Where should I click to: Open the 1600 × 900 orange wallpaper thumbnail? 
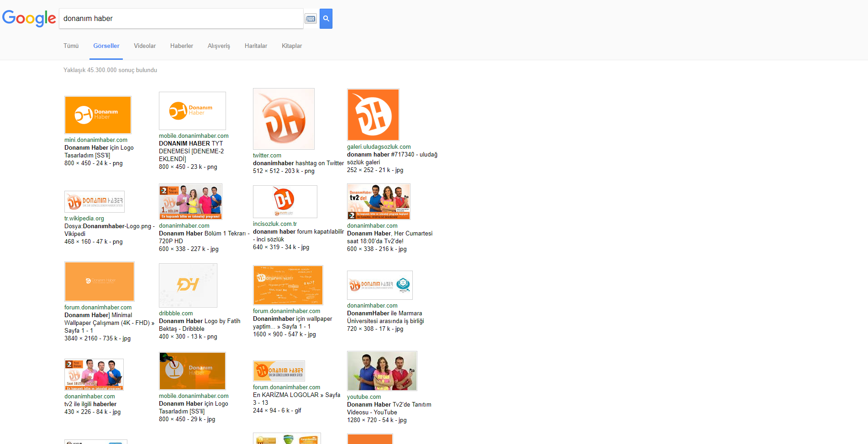click(288, 285)
